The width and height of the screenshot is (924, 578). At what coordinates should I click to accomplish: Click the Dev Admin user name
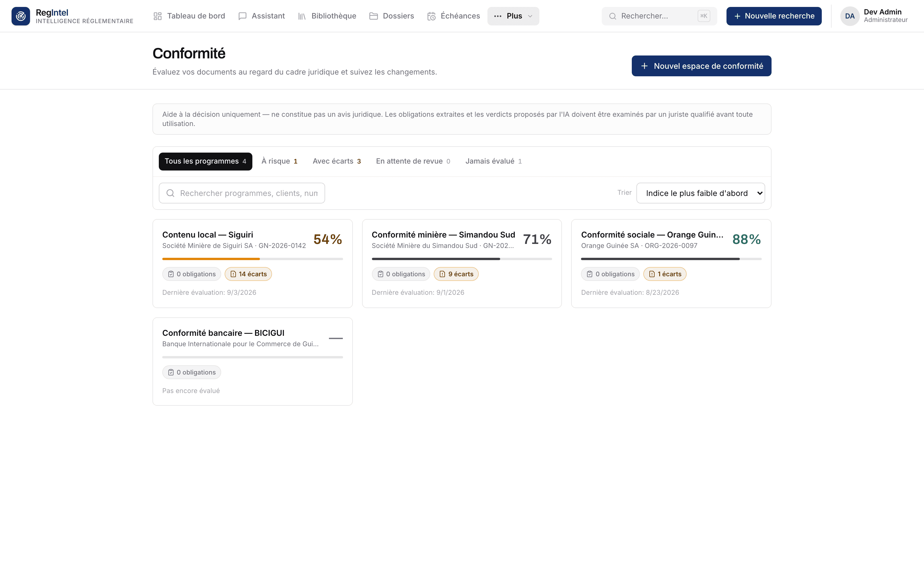click(x=882, y=12)
